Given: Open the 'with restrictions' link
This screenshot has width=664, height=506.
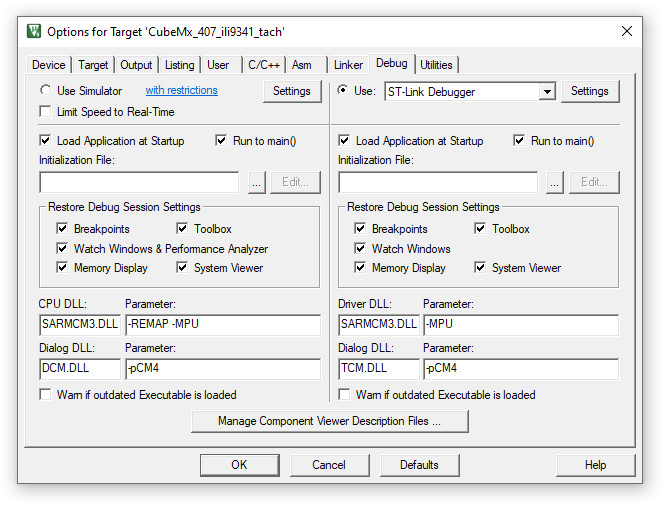Looking at the screenshot, I should click(182, 90).
